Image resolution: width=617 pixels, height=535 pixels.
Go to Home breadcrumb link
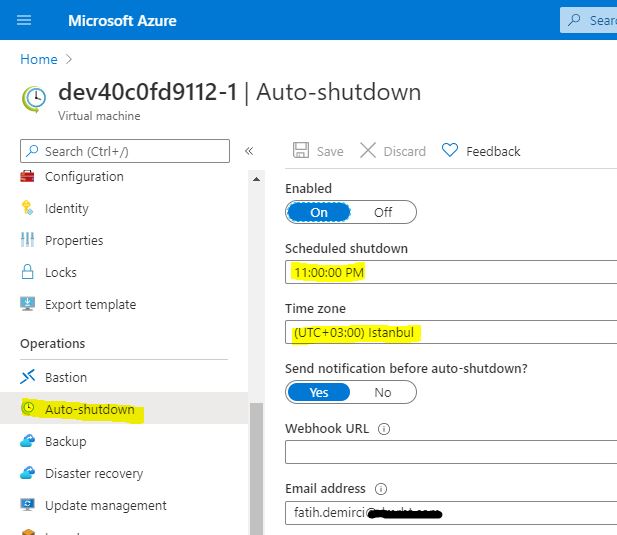tap(39, 59)
